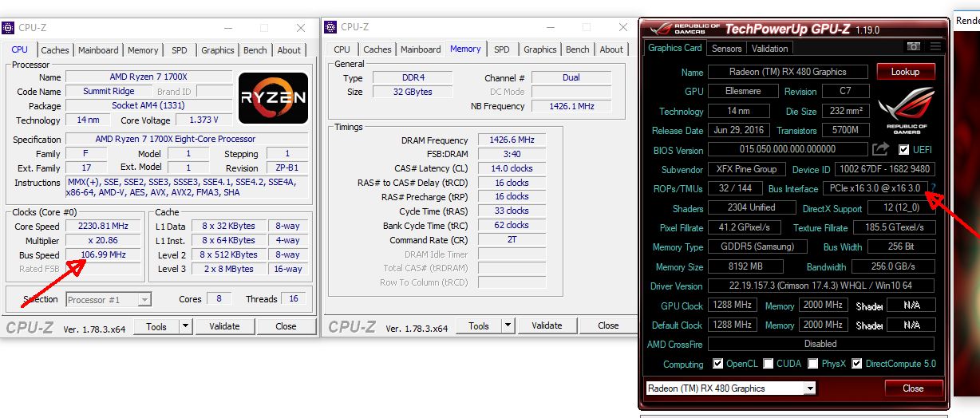Click the NB Frequency value 1426.1 MHz

coord(571,106)
